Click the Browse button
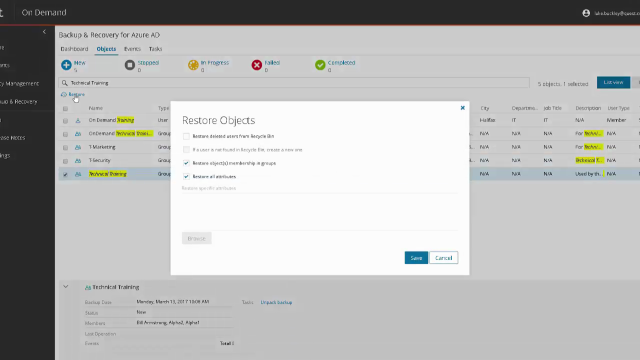Image resolution: width=640 pixels, height=360 pixels. [197, 238]
